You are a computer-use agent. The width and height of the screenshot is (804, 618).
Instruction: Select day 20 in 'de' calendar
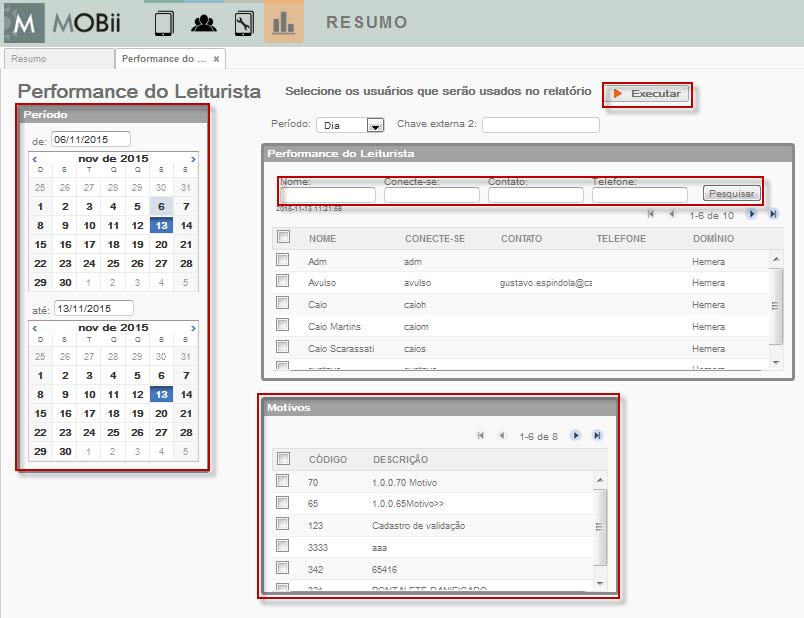[161, 245]
